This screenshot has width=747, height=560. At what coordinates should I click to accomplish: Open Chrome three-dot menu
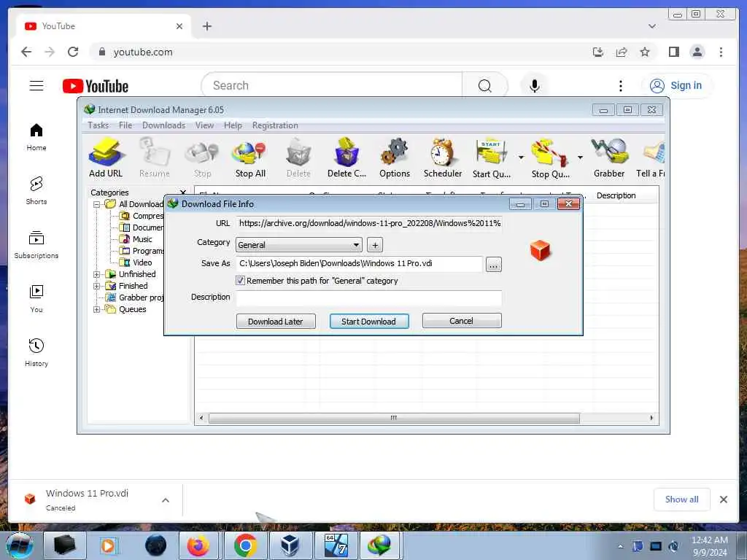pos(721,52)
